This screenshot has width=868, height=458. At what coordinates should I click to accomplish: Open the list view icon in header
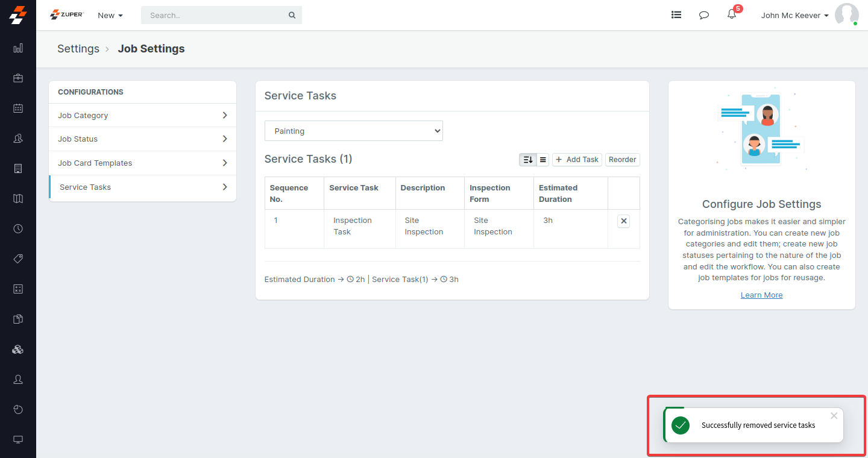pyautogui.click(x=676, y=15)
